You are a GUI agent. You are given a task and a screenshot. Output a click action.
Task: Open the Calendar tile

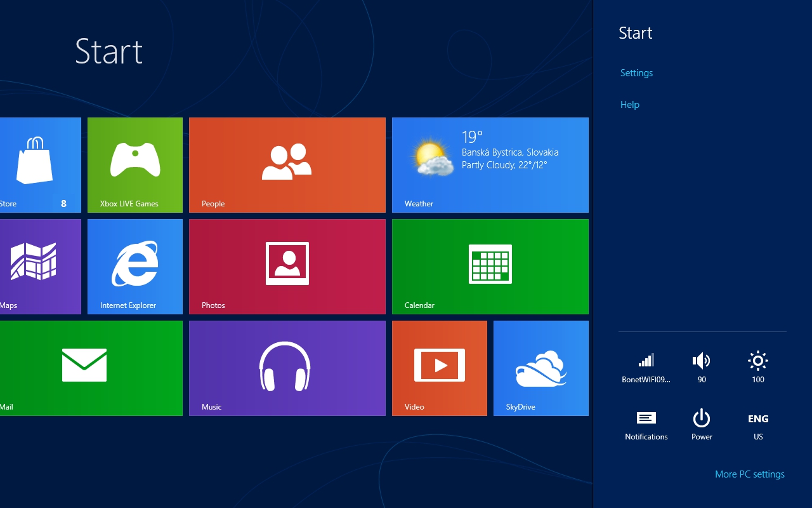(x=490, y=267)
